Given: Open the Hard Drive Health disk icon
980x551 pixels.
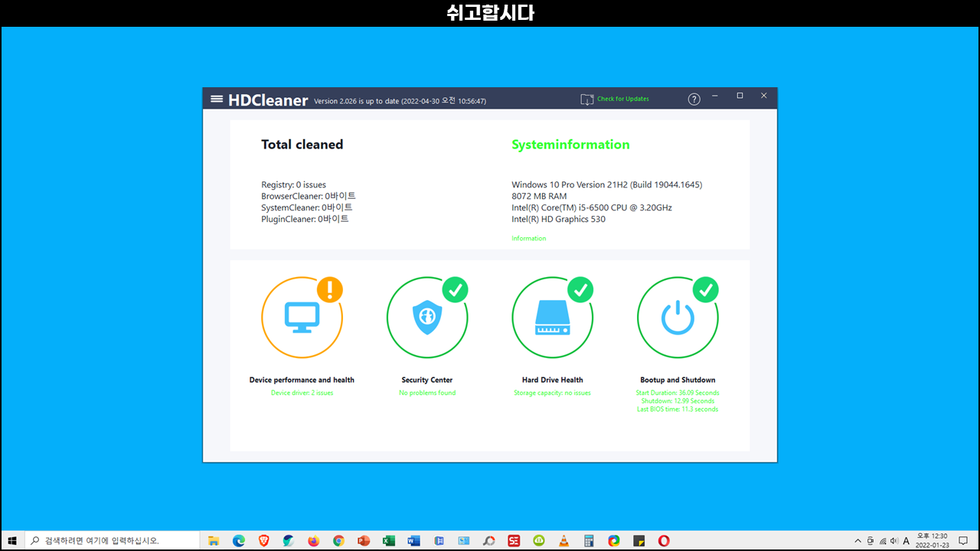Looking at the screenshot, I should coord(553,317).
